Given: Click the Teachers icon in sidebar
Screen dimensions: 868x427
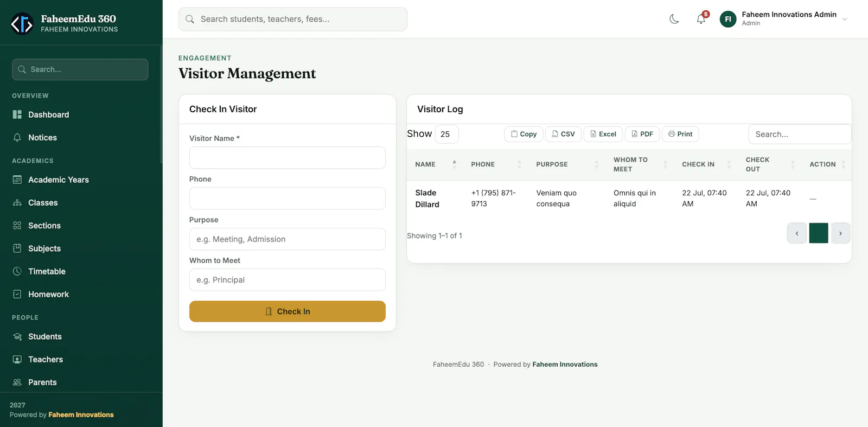Looking at the screenshot, I should (x=17, y=359).
